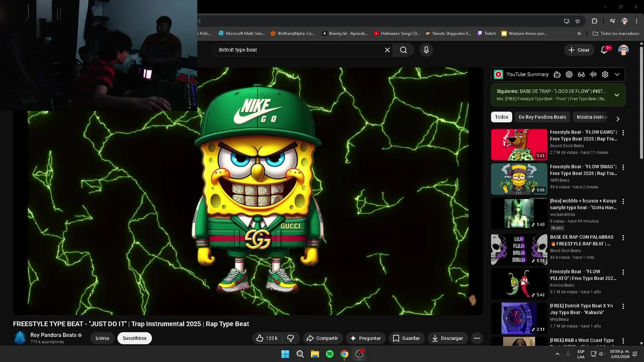Image resolution: width=644 pixels, height=362 pixels.
Task: Open YouTube notifications bell
Action: tap(605, 50)
